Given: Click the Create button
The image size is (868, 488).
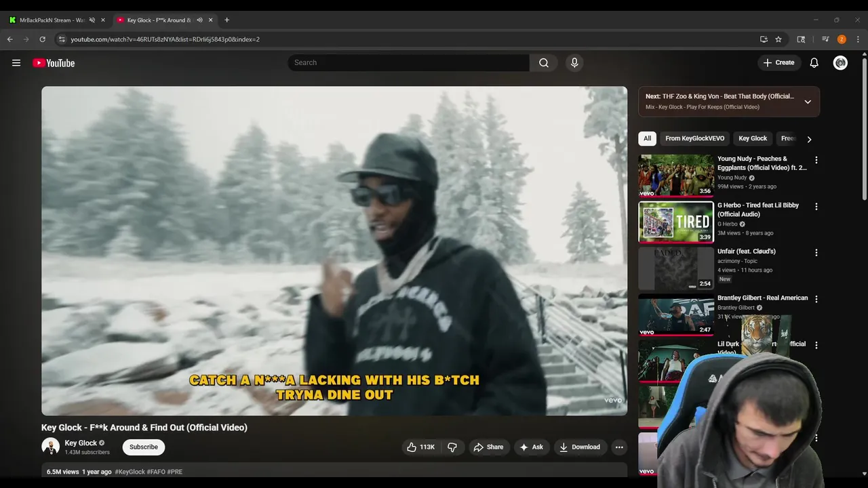Looking at the screenshot, I should click(x=778, y=62).
